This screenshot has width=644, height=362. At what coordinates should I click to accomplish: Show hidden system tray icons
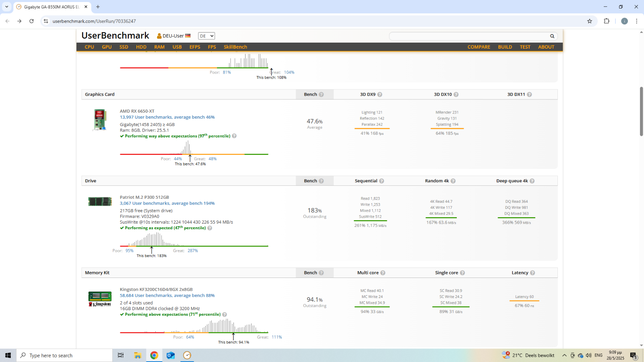pos(564,356)
